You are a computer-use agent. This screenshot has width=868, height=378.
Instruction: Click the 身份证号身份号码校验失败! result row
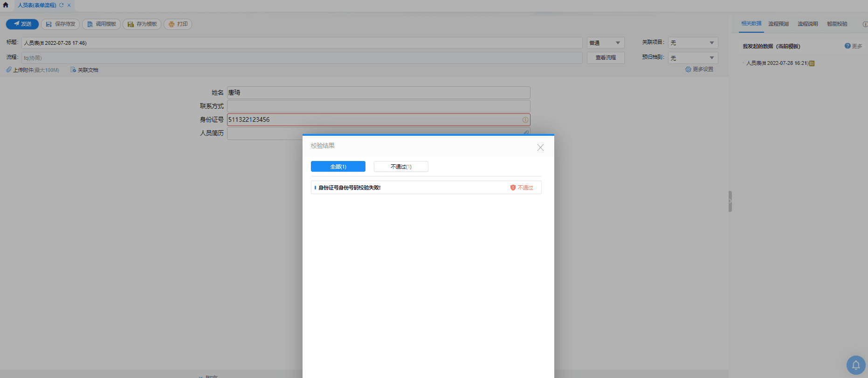(x=426, y=188)
